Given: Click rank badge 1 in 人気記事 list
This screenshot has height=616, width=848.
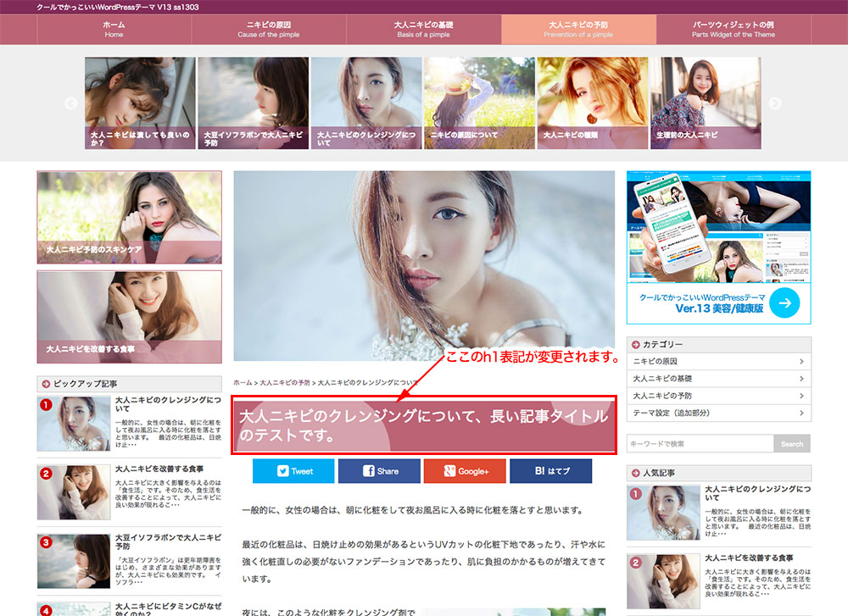Looking at the screenshot, I should 635,493.
